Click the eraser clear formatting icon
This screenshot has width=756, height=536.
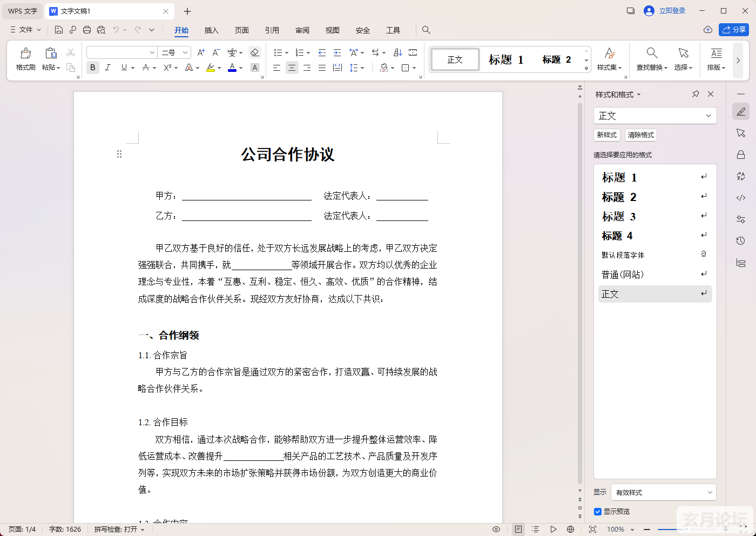[x=255, y=52]
